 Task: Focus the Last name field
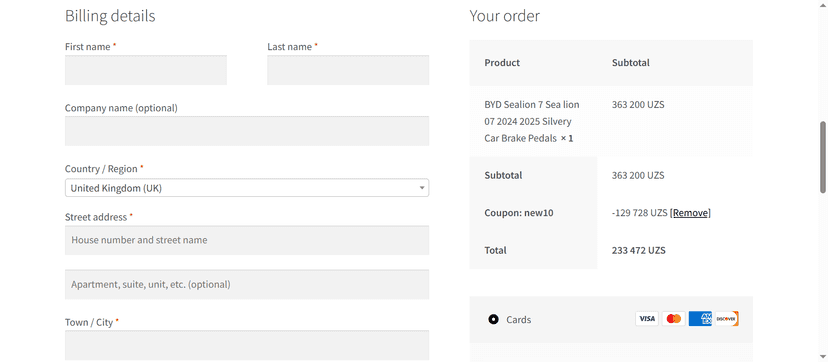tap(348, 70)
